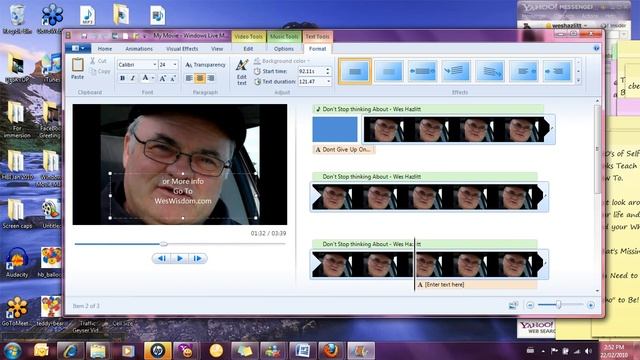Screen dimensions: 640x360
Task: Select the seventh text effect thumbnail
Action: coord(557,71)
